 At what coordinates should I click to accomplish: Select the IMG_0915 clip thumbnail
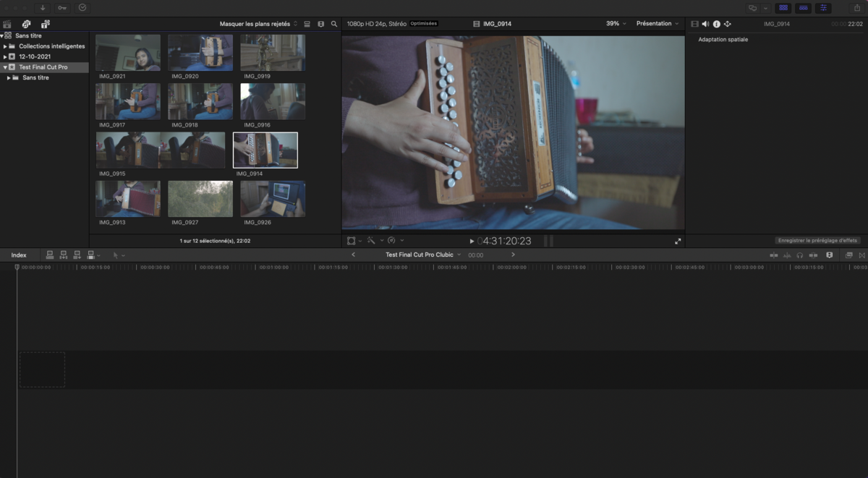click(161, 150)
